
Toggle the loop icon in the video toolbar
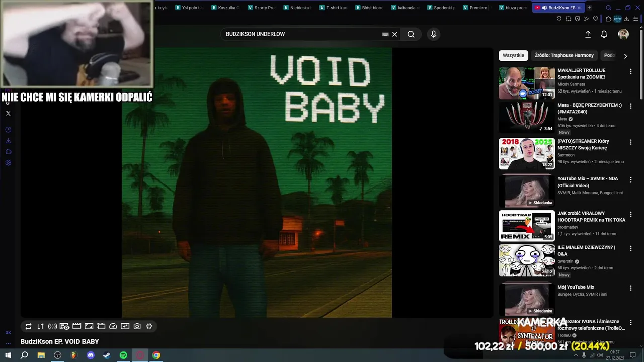coord(29,326)
